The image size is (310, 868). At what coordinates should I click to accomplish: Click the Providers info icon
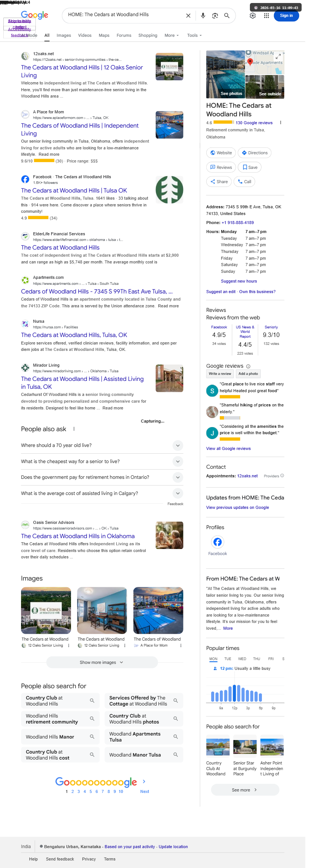coord(282,475)
